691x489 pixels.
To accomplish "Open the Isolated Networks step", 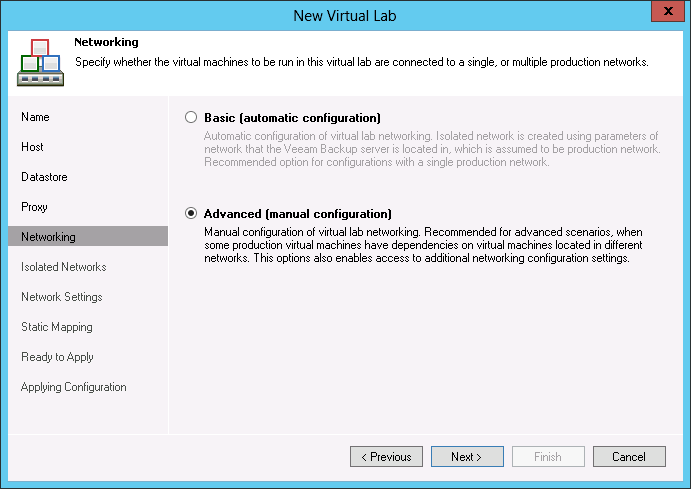I will tap(63, 267).
